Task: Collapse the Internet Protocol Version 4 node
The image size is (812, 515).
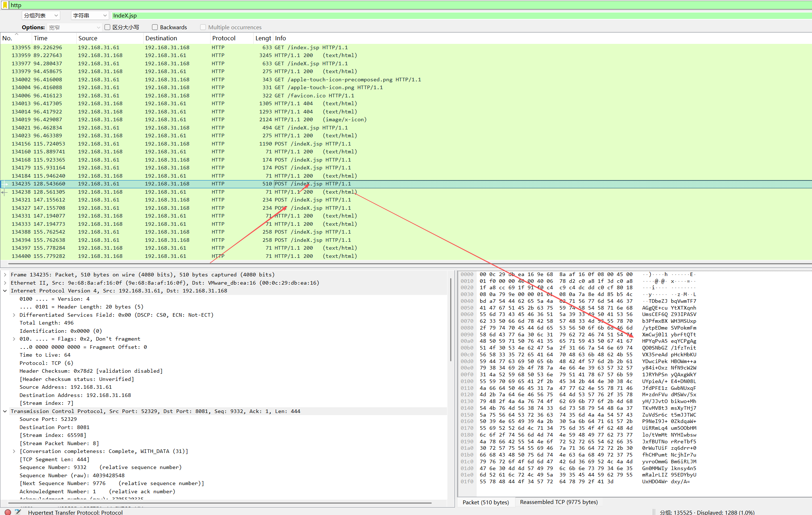Action: click(5, 291)
